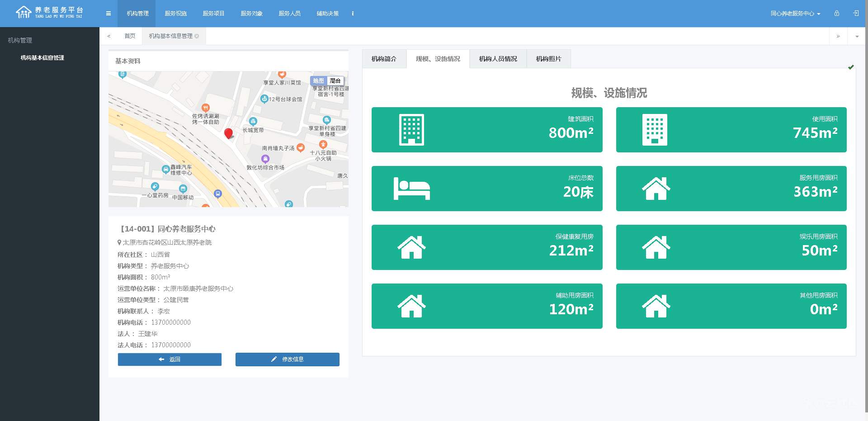Click the house icon on 娱乐用房面积 card
This screenshot has width=868, height=421.
(x=656, y=247)
